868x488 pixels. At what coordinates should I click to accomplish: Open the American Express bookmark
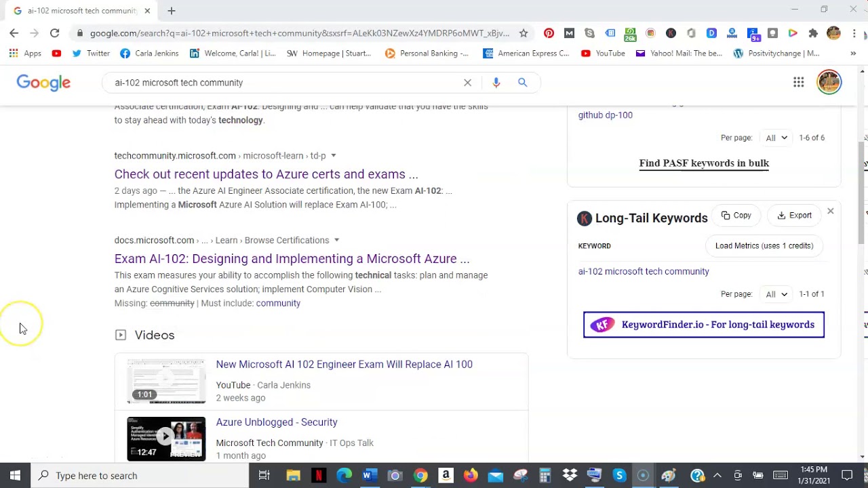526,54
